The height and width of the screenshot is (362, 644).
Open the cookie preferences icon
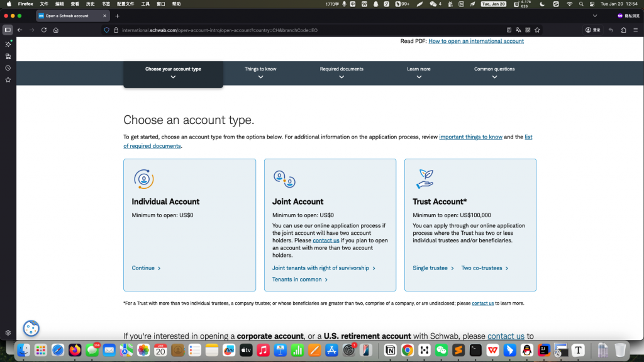(31, 328)
